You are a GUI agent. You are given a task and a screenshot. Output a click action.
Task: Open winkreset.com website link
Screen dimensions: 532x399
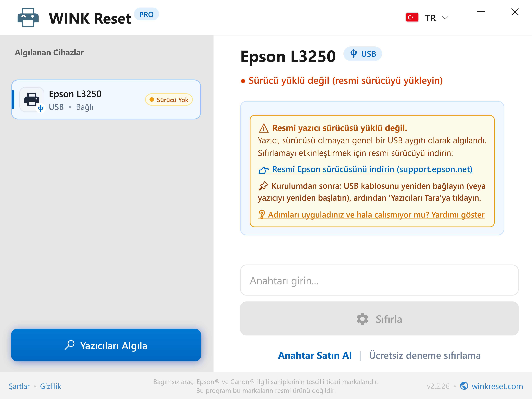[x=497, y=386]
